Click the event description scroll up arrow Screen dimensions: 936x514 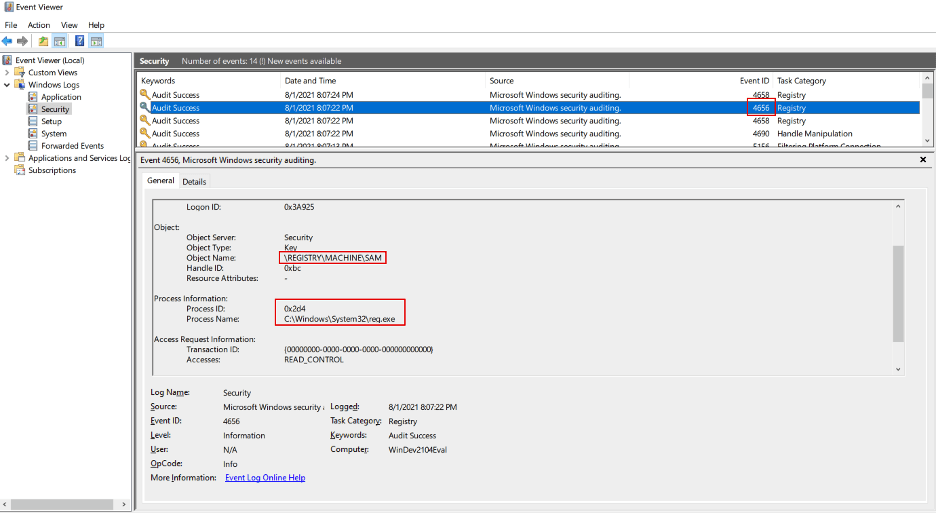click(x=898, y=207)
